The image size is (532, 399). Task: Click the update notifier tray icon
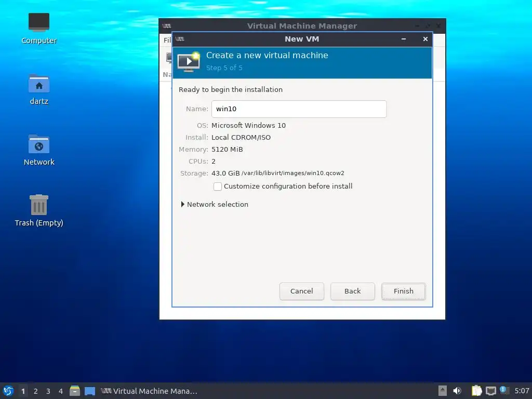tap(504, 390)
